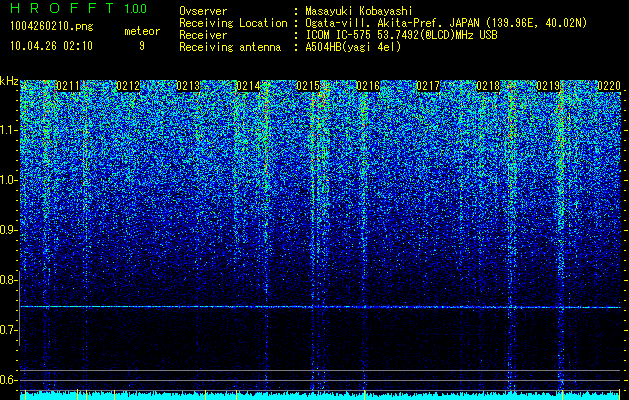Select the Ogata-vill. Akita-Pref. JAPAN location text
The width and height of the screenshot is (629, 400).
[446, 23]
